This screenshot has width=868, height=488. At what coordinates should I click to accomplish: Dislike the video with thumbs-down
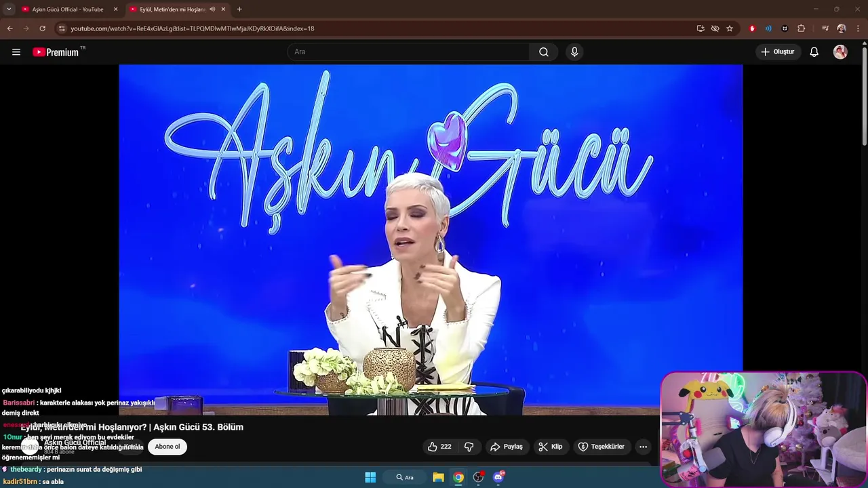[469, 447]
